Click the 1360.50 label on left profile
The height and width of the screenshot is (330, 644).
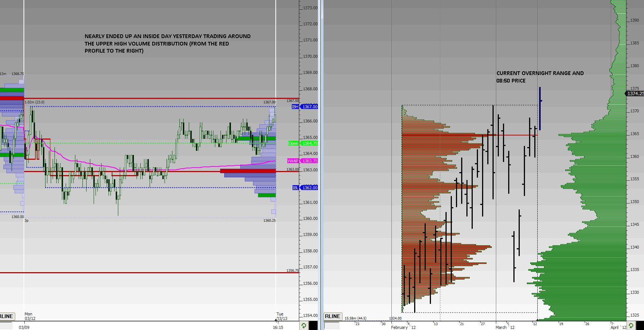pos(18,217)
